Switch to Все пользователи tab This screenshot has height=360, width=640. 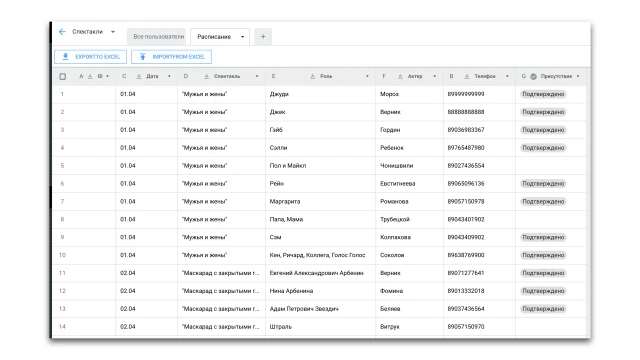157,37
